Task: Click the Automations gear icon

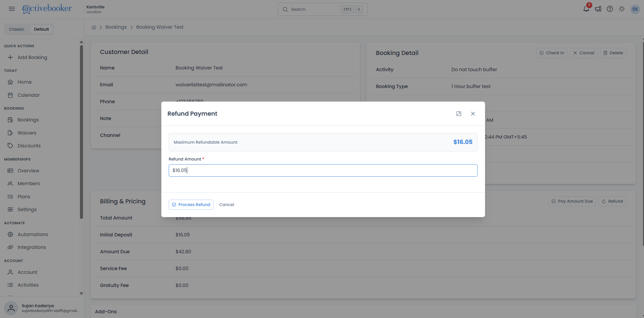Action: [10, 234]
